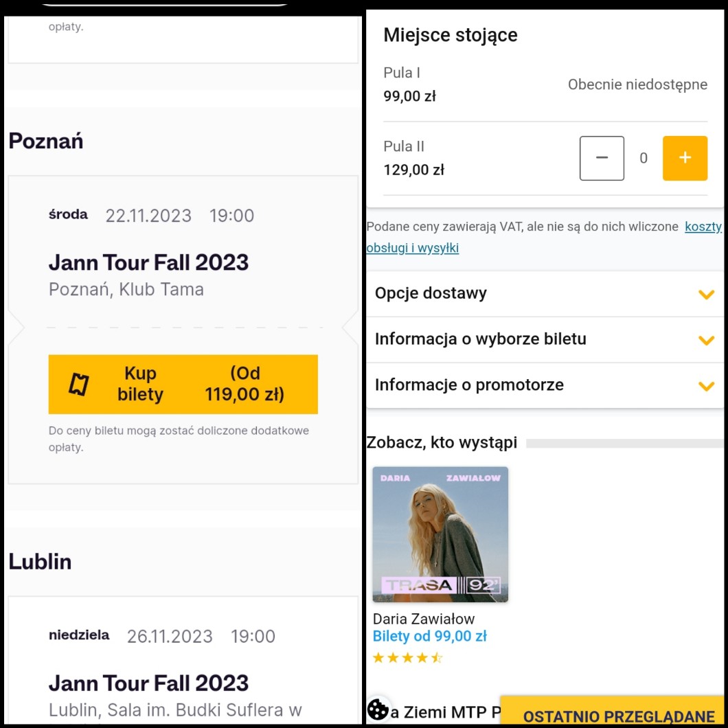Increase Pula II ticket quantity with plus
Image resolution: width=728 pixels, height=728 pixels.
coord(684,158)
